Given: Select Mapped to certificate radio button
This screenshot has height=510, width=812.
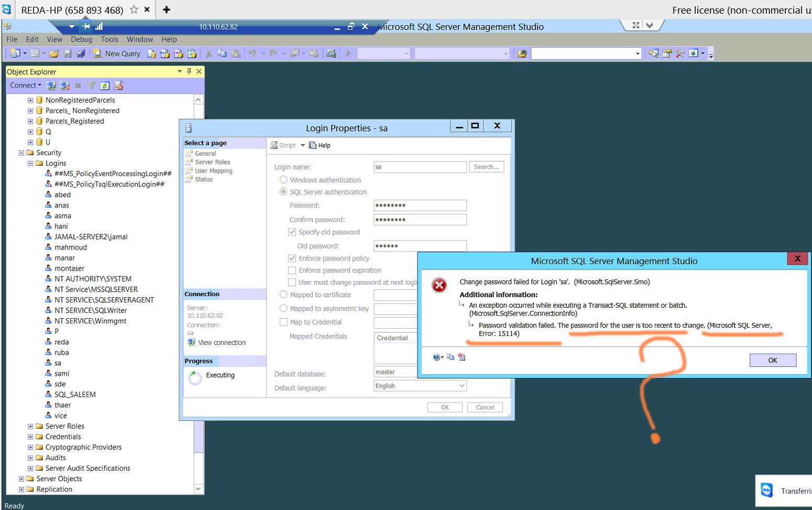Looking at the screenshot, I should click(283, 295).
